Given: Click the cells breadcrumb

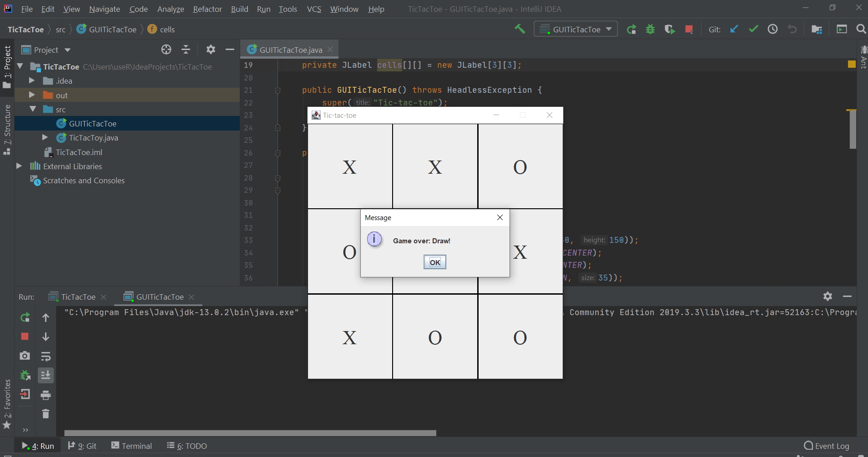Looking at the screenshot, I should click(x=161, y=30).
